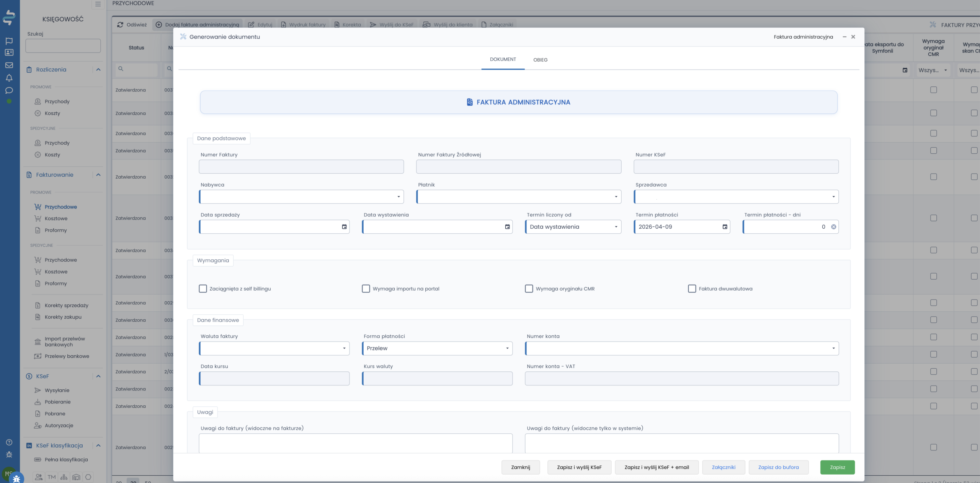
Task: Open Termin liczony od dropdown
Action: coord(573,227)
